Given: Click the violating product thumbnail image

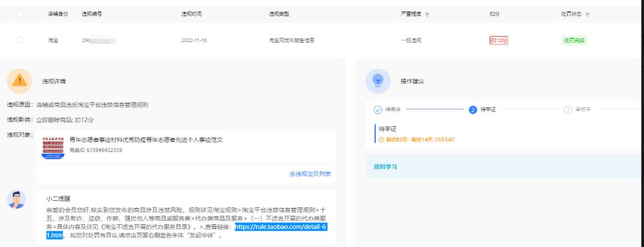Looking at the screenshot, I should click(x=53, y=147).
